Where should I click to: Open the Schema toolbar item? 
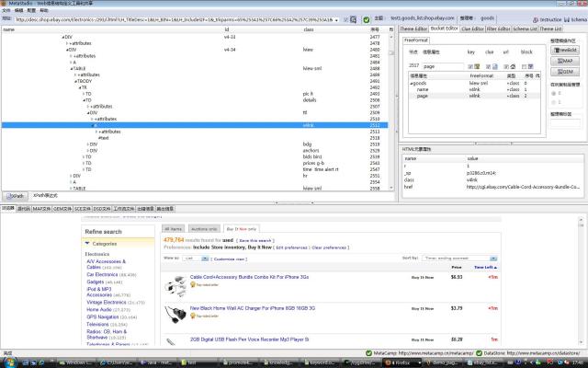point(576,19)
